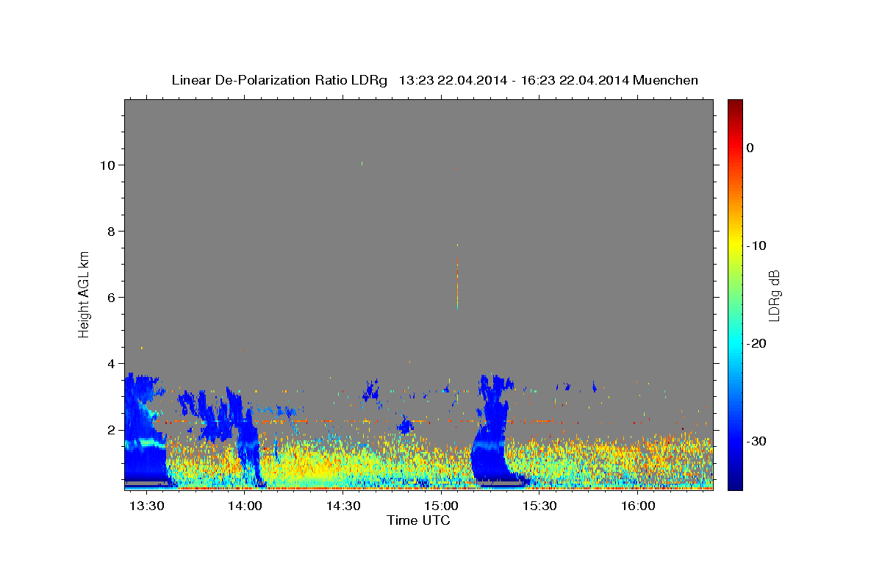This screenshot has width=882, height=588.
Task: Click the 'Muenchen' location label in the title
Action: tap(667, 80)
